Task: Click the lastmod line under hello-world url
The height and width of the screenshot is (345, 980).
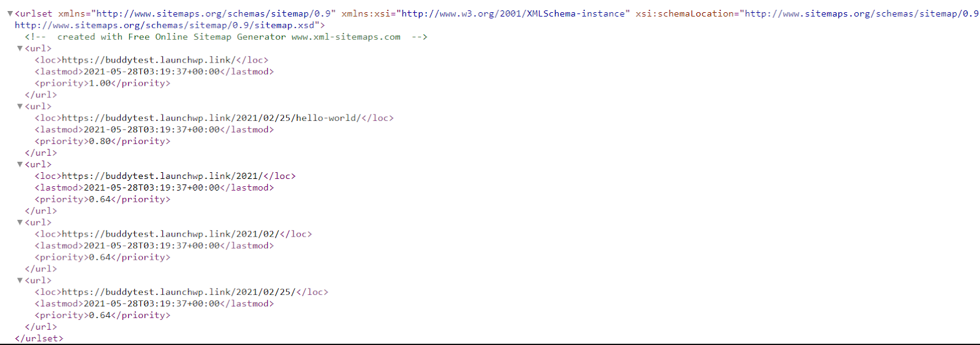Action: (x=154, y=130)
